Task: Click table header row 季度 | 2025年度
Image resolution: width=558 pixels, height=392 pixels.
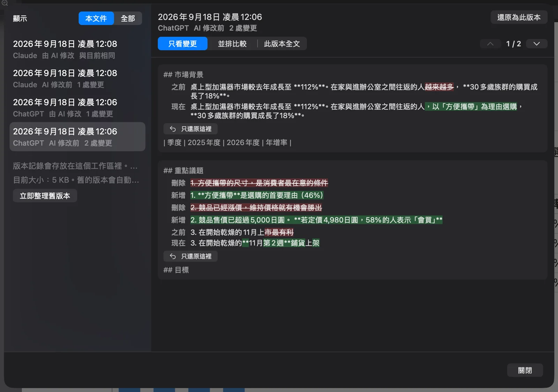Action: (x=227, y=143)
